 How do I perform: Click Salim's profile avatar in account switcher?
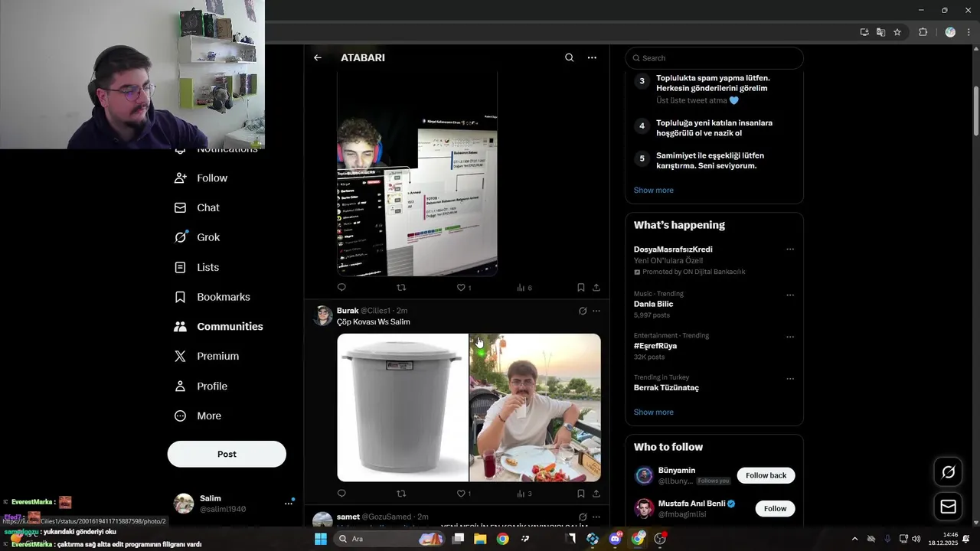click(184, 503)
